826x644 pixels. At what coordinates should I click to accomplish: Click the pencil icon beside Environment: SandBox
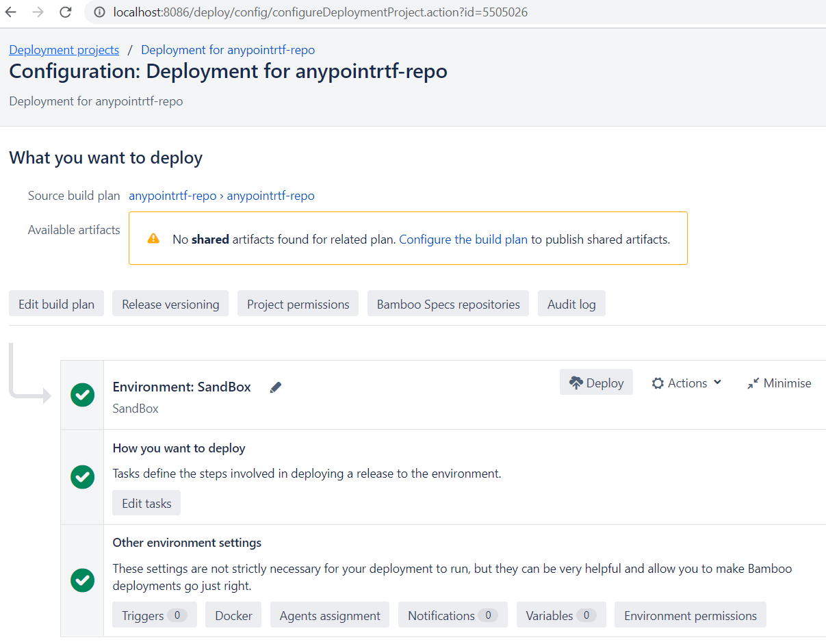click(276, 387)
